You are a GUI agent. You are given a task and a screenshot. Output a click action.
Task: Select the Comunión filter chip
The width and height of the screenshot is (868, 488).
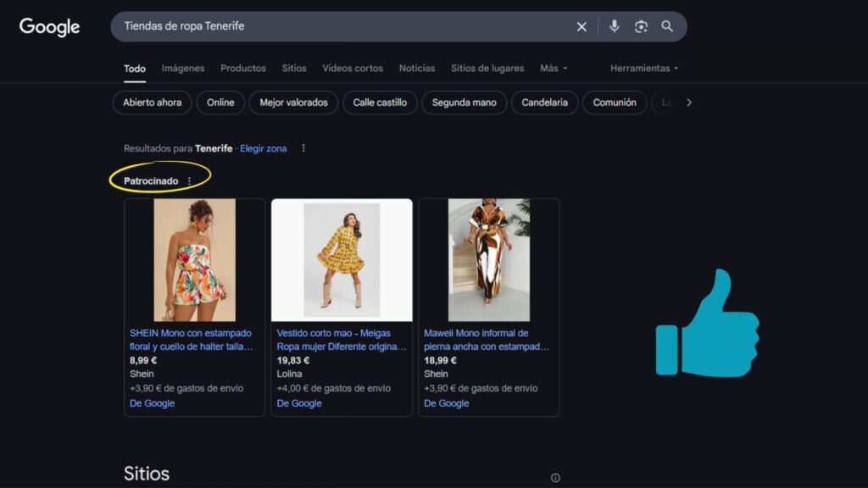[x=615, y=103]
